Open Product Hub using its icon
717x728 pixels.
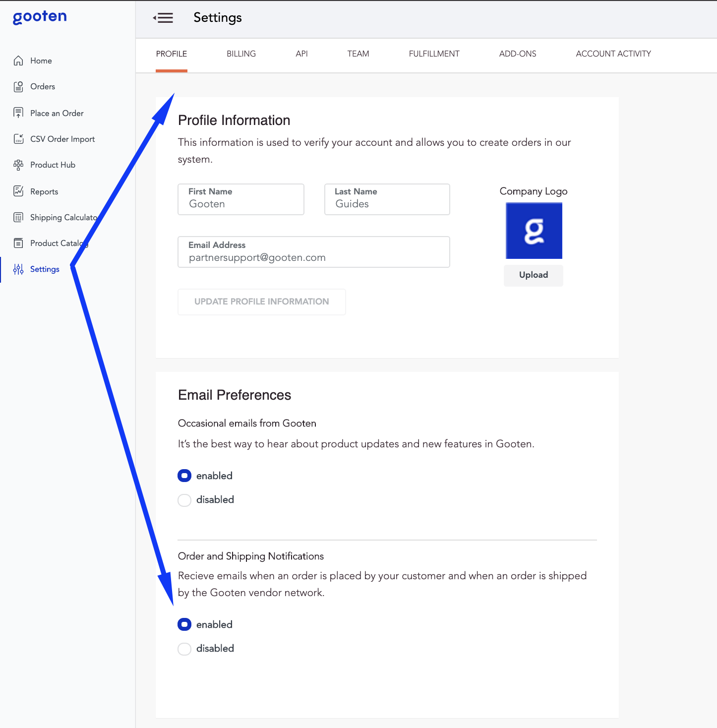tap(18, 165)
